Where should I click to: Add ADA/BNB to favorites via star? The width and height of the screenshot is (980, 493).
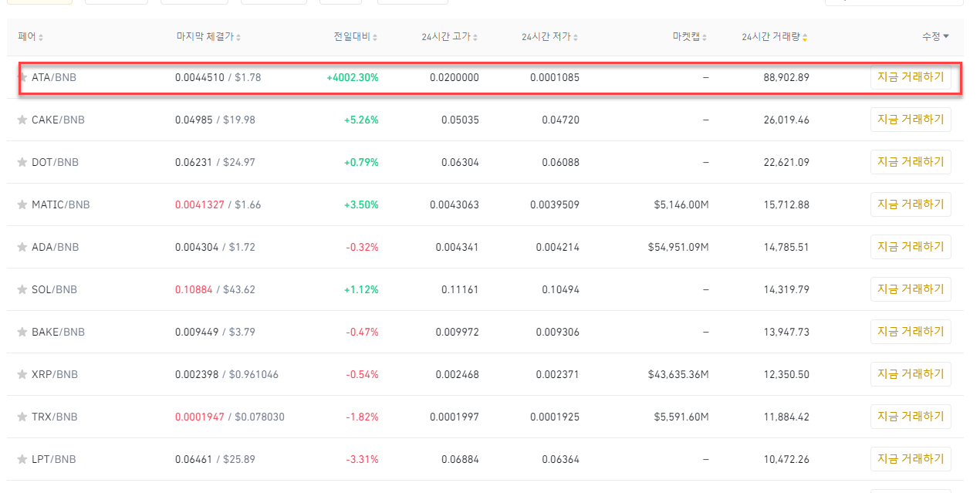pos(22,247)
